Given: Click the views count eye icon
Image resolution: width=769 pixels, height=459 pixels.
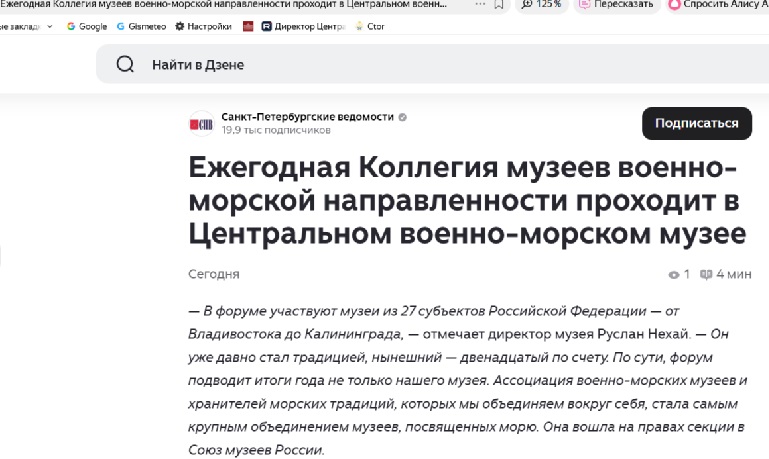Looking at the screenshot, I should coord(673,274).
